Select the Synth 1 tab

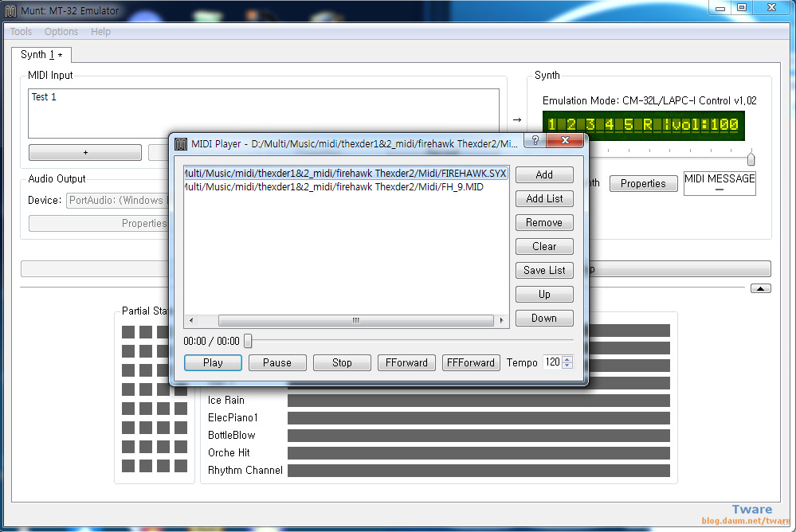(41, 54)
